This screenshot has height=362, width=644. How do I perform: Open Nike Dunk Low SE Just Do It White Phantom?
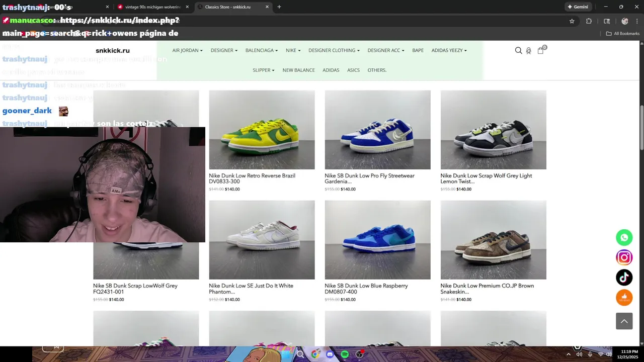pos(251,289)
